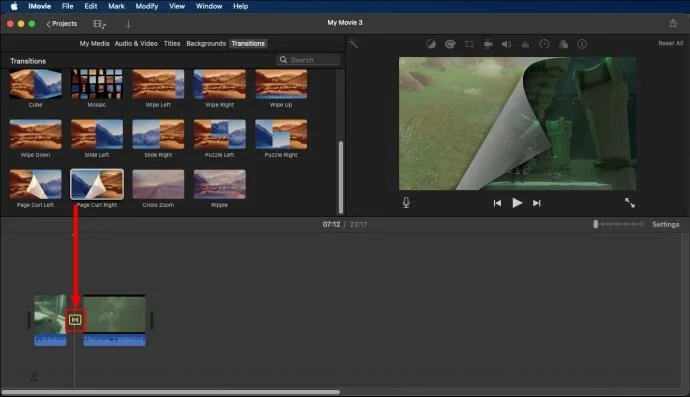Click the transitions browser scrollbar
Screen dimensions: 690x397
[x=341, y=177]
